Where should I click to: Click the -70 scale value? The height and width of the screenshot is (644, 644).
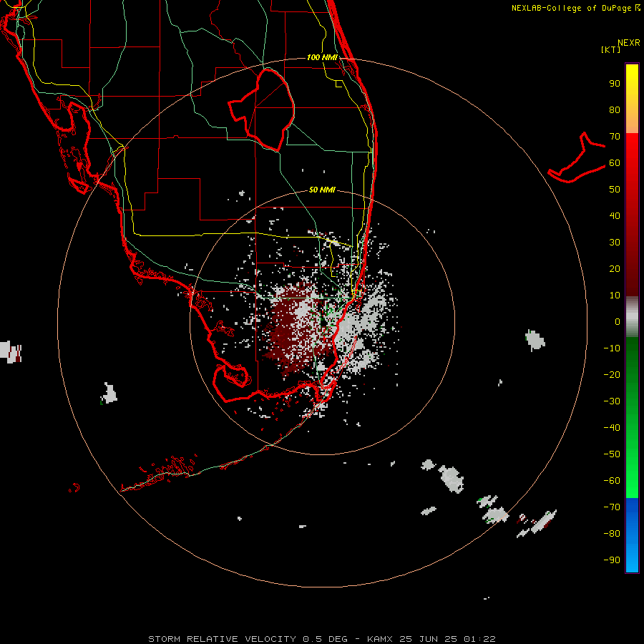(612, 507)
